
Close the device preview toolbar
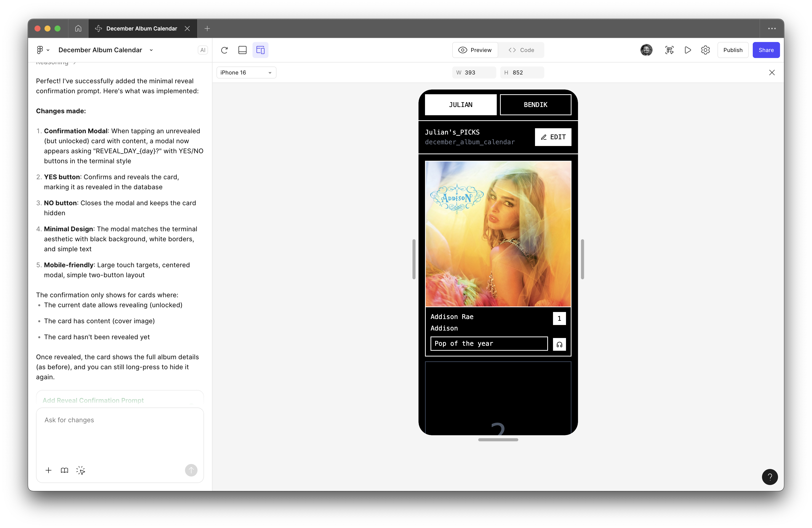pyautogui.click(x=772, y=73)
